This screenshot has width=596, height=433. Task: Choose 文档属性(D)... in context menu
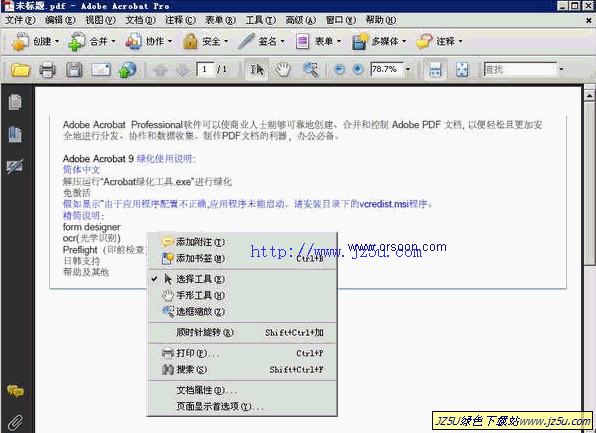pos(242,390)
